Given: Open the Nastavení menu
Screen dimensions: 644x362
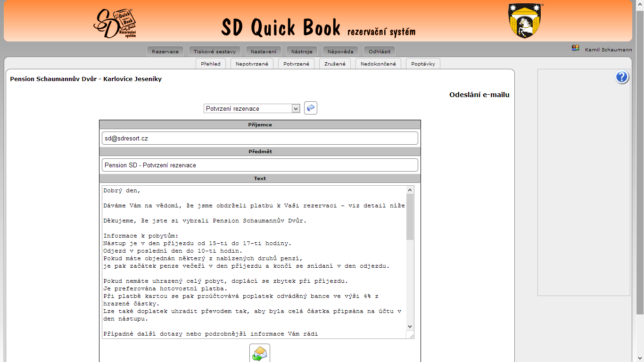Looking at the screenshot, I should [264, 51].
